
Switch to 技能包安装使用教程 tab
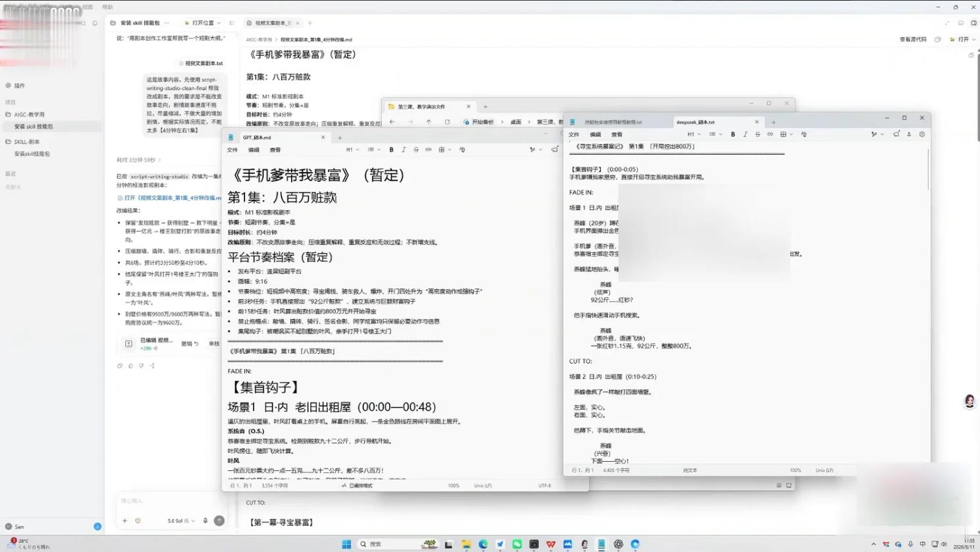(x=613, y=122)
